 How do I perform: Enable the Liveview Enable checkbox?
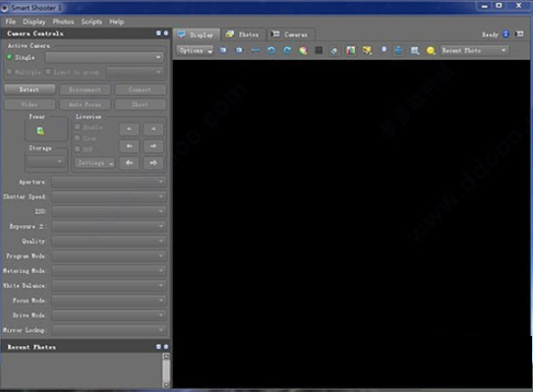[78, 127]
